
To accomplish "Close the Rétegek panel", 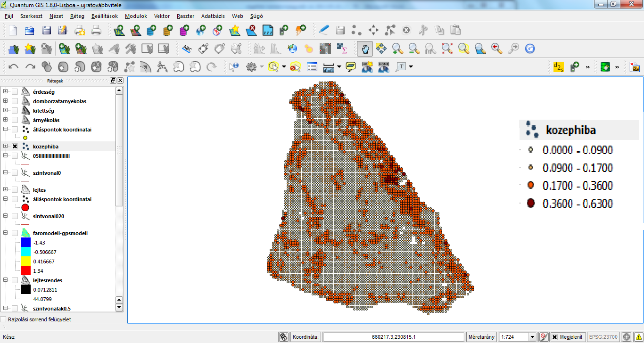I will (x=120, y=81).
